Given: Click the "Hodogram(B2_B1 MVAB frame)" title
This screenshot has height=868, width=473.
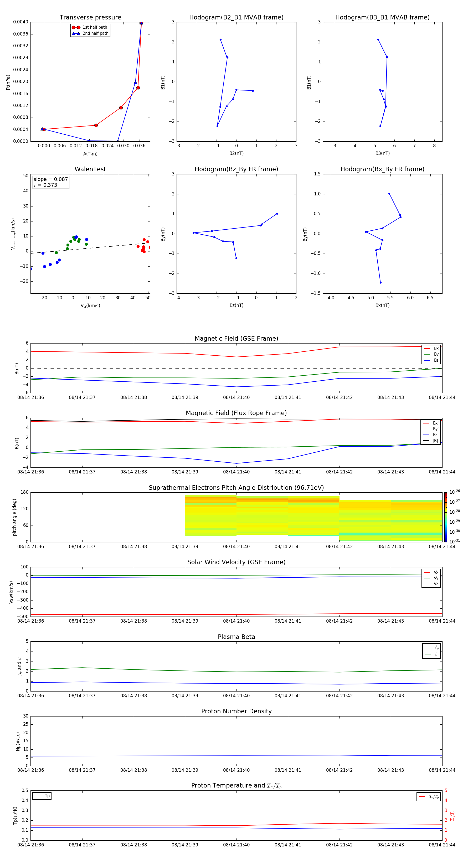Looking at the screenshot, I should click(236, 18).
